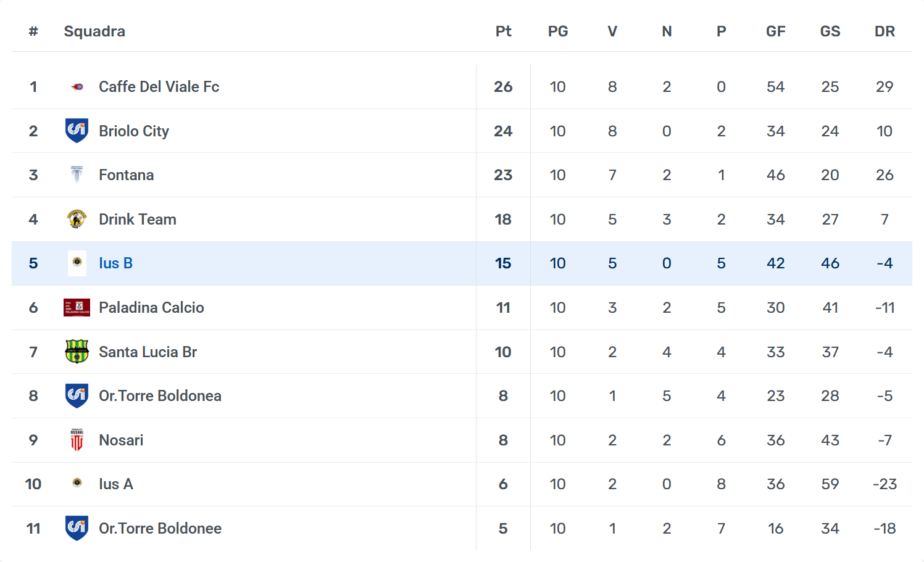Click the Or.Torre Boldonee shield logo
Image resolution: width=924 pixels, height=562 pixels.
pyautogui.click(x=77, y=528)
